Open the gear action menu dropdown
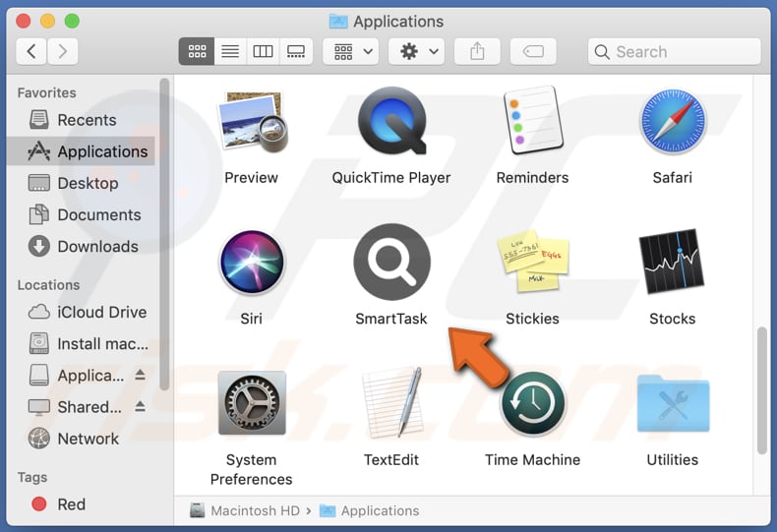This screenshot has width=777, height=532. (416, 51)
